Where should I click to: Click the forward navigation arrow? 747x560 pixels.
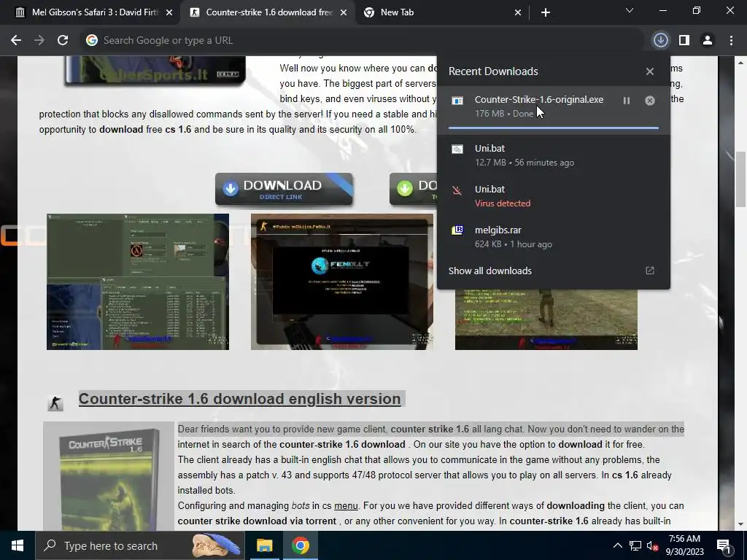point(39,41)
